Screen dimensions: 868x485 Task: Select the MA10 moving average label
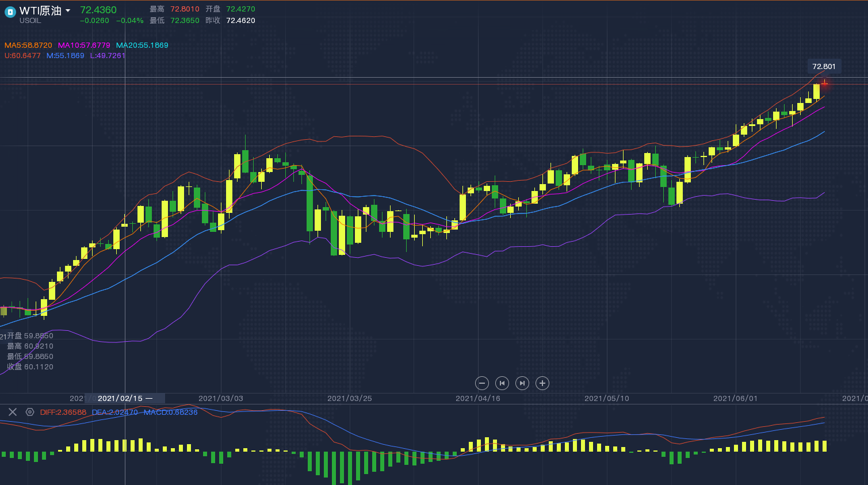click(x=84, y=45)
